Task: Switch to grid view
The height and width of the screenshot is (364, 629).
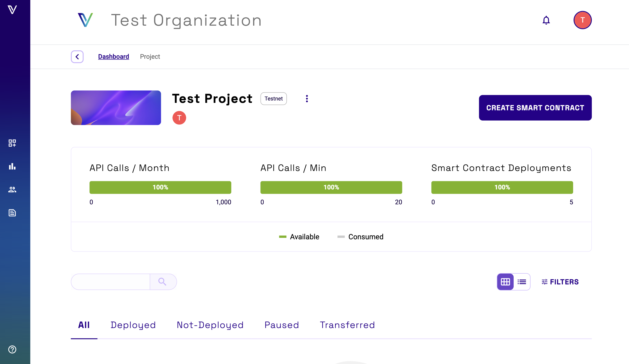Action: (x=505, y=282)
